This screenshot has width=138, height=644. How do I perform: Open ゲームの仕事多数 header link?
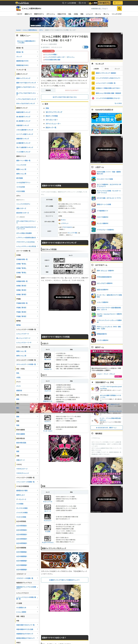point(69,3)
